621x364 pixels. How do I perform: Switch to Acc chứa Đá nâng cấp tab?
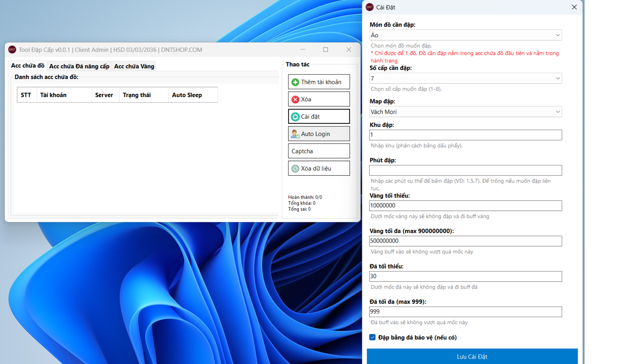(79, 66)
